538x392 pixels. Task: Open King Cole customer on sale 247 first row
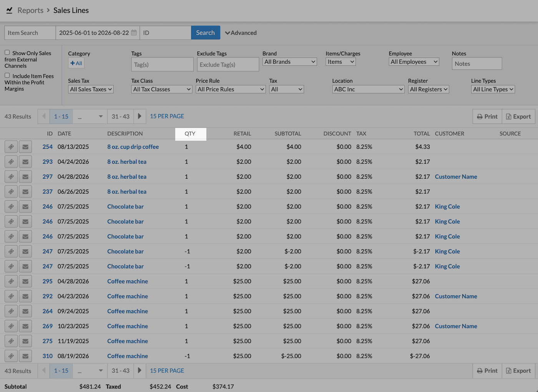pos(447,251)
